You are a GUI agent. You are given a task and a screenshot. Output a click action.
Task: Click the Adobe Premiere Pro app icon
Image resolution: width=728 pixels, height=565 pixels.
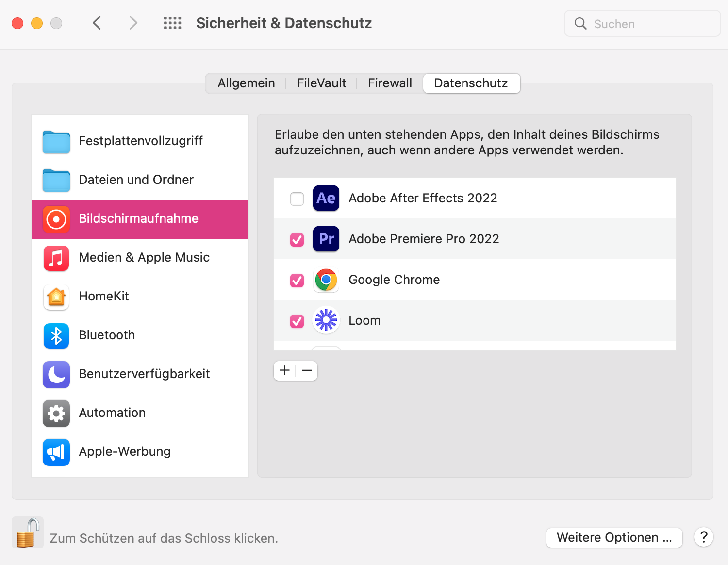326,239
